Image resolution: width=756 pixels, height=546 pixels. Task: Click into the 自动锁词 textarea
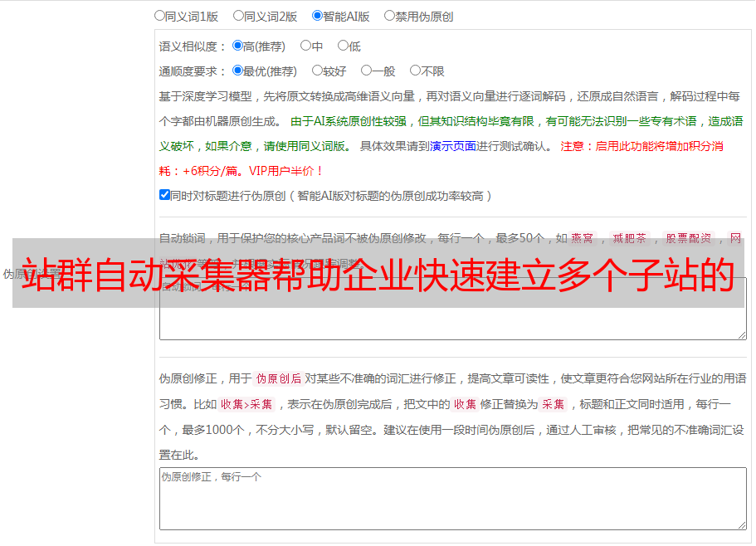(x=453, y=309)
